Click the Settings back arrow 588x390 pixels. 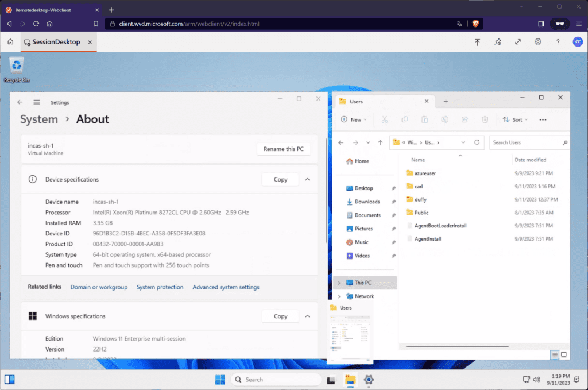click(x=20, y=102)
